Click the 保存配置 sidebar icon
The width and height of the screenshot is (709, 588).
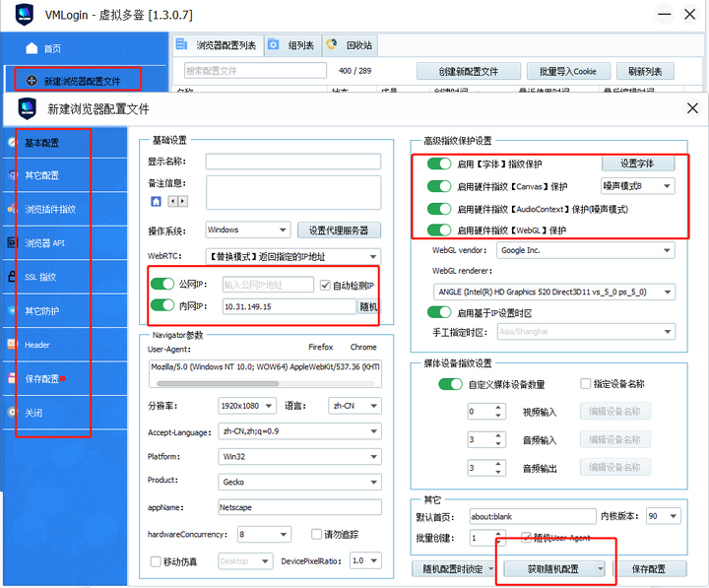click(x=12, y=378)
